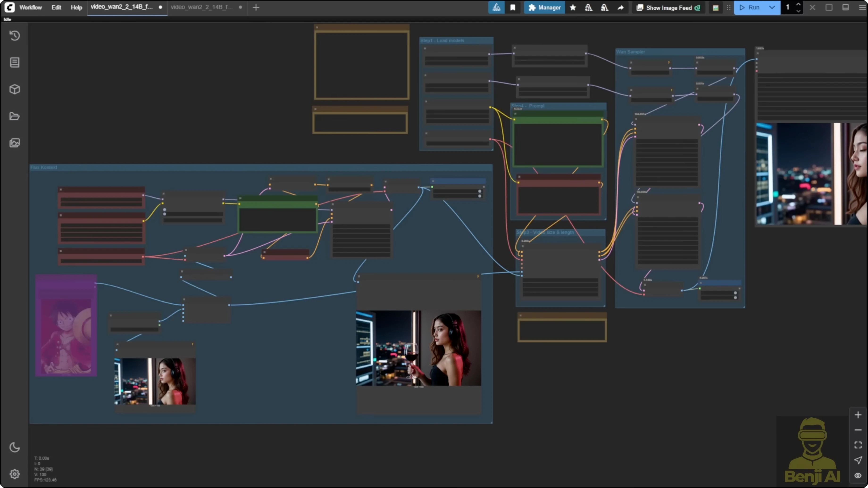Collapse the Flux Kontext group node
Image resolution: width=868 pixels, height=488 pixels.
pos(44,167)
